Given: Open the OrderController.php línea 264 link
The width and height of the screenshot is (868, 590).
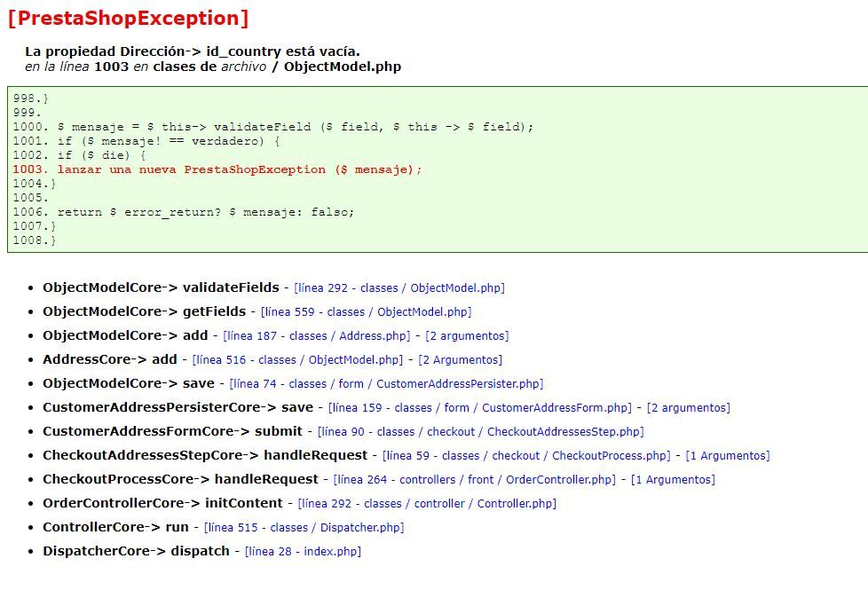Looking at the screenshot, I should coord(475,479).
